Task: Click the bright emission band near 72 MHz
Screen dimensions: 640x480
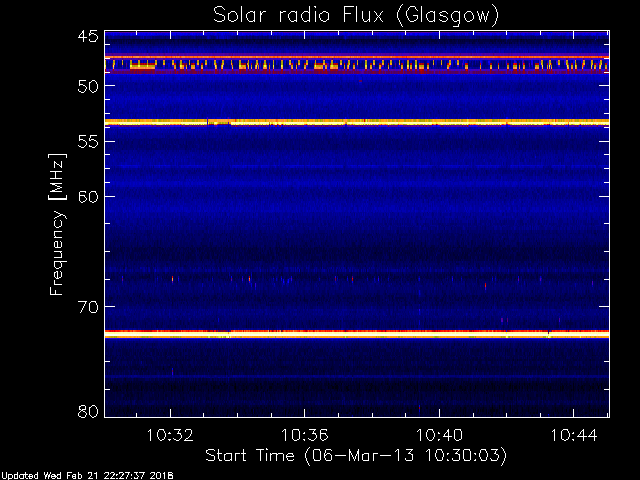Action: [357, 334]
